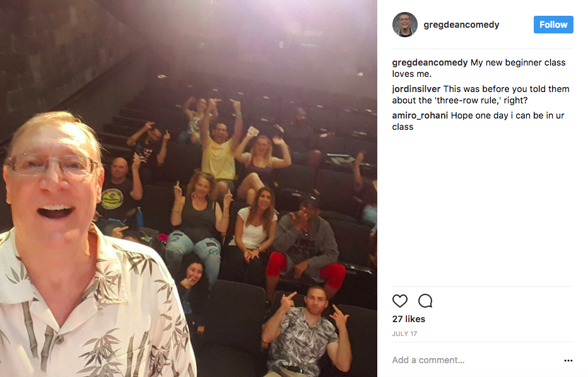The height and width of the screenshot is (377, 588).
Task: Click the comment speech bubble icon
Action: (x=425, y=301)
